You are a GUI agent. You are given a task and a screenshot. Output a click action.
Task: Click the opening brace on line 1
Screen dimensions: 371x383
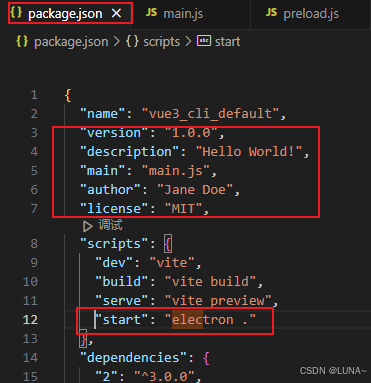pos(68,95)
